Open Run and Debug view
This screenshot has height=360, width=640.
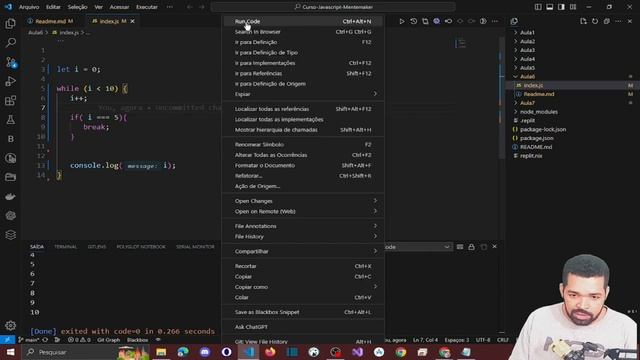(x=11, y=81)
